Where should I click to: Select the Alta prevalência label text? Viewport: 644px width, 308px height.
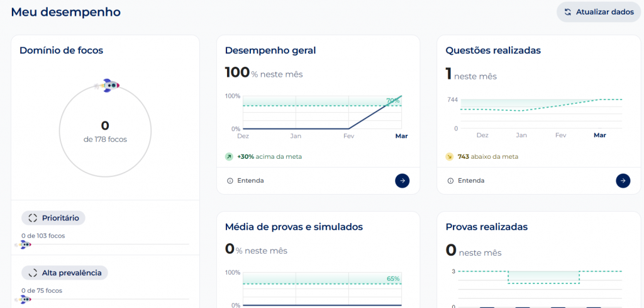pos(72,273)
